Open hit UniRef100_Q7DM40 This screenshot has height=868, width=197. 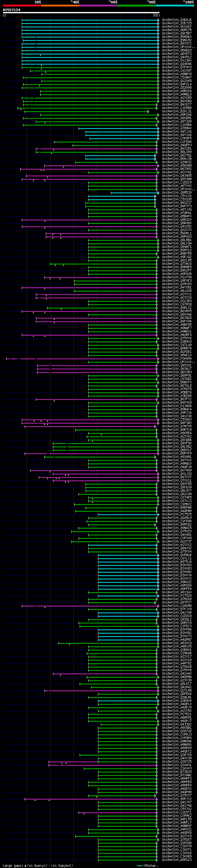[x=177, y=128]
